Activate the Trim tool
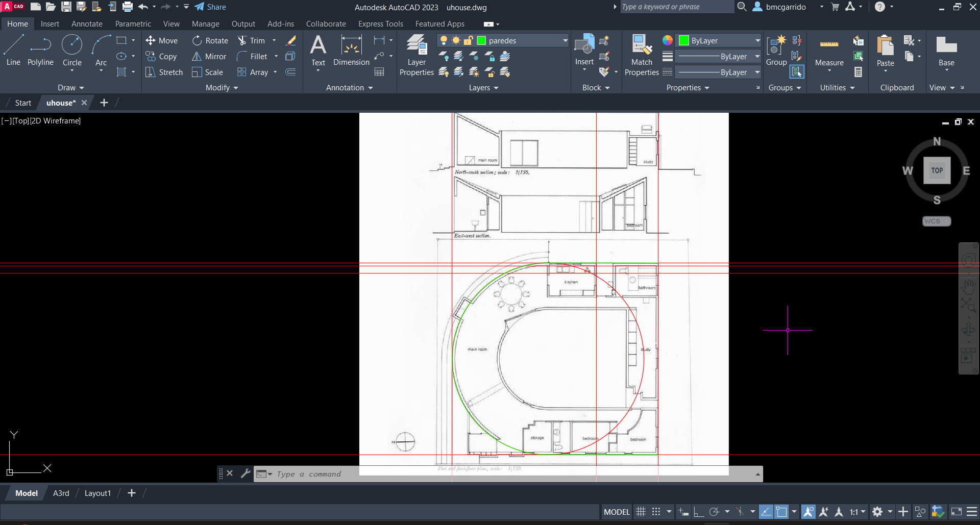Screen dimensions: 980x525 242,41
